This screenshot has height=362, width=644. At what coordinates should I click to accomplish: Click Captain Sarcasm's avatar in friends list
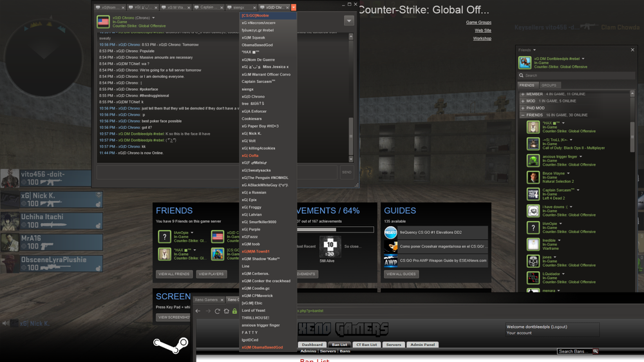pos(533,194)
